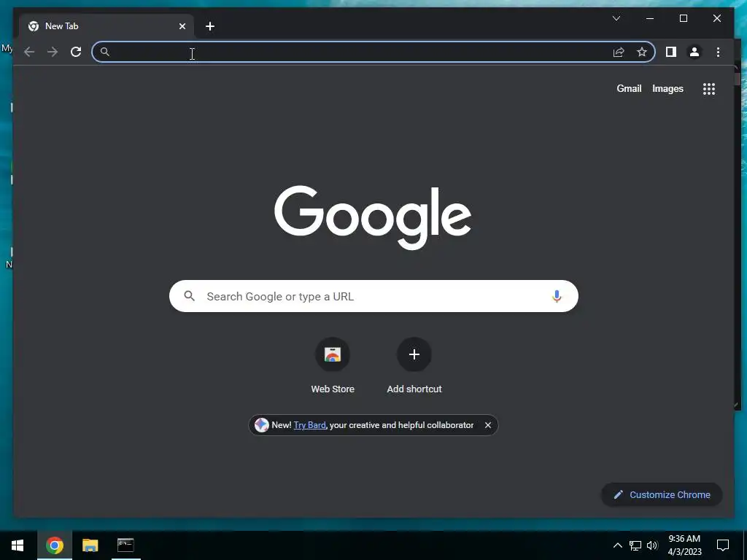Bookmark this tab with the star icon
Viewport: 747px width, 560px height.
[x=642, y=52]
